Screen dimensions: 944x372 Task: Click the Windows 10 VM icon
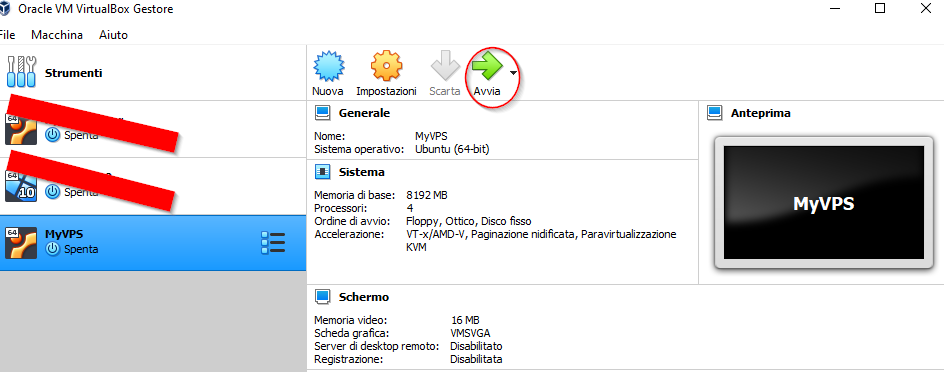click(20, 186)
